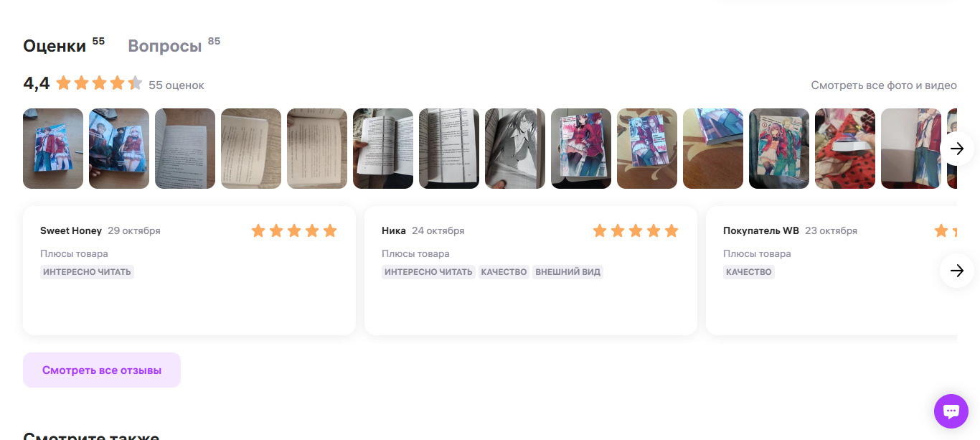
Task: Open third photo showing open book pages
Action: coord(185,149)
